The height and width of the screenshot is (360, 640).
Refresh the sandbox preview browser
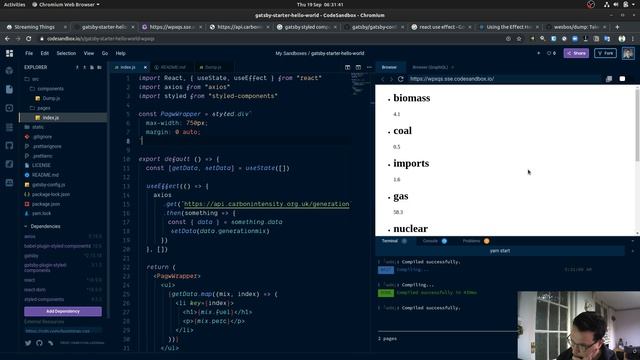click(x=400, y=79)
